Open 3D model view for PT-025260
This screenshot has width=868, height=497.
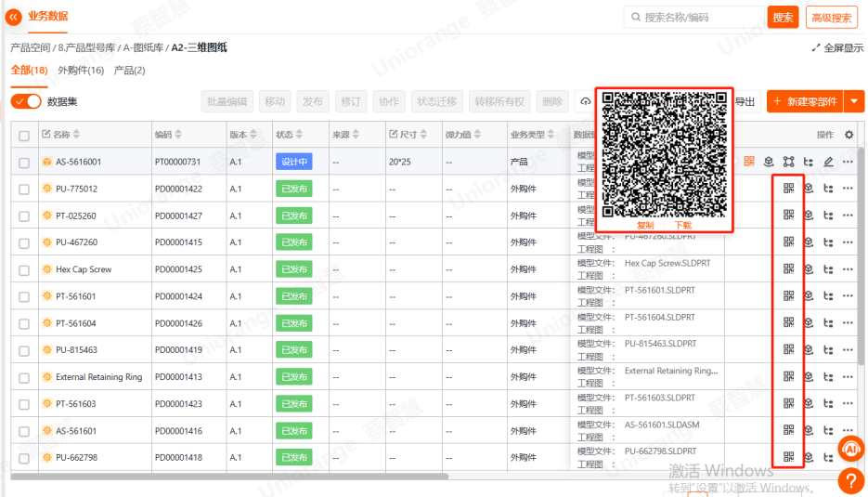pyautogui.click(x=809, y=215)
